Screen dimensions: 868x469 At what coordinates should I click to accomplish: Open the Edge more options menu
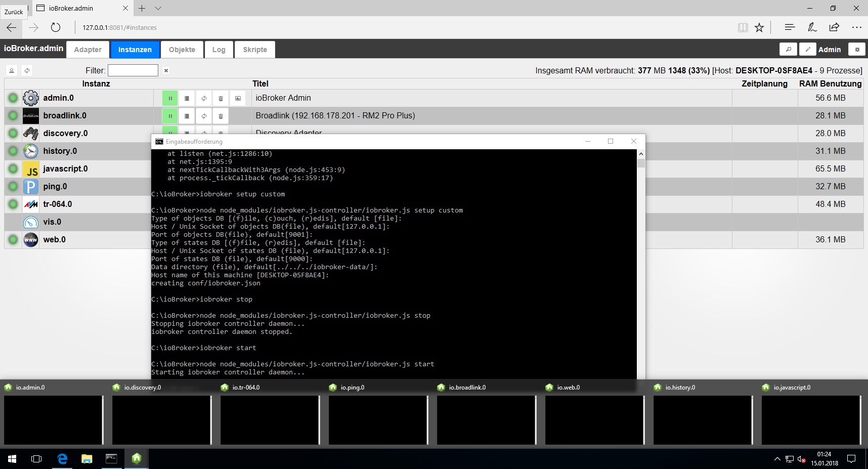coord(856,27)
